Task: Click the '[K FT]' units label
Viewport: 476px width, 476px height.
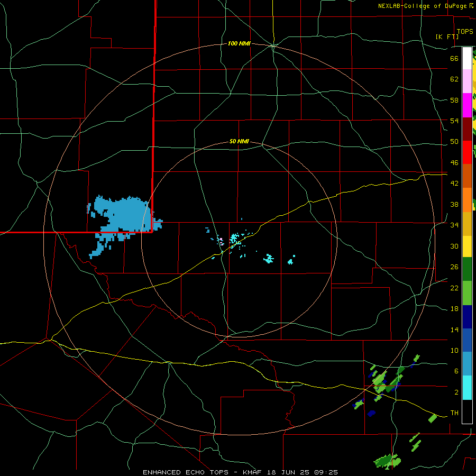Action: (447, 36)
